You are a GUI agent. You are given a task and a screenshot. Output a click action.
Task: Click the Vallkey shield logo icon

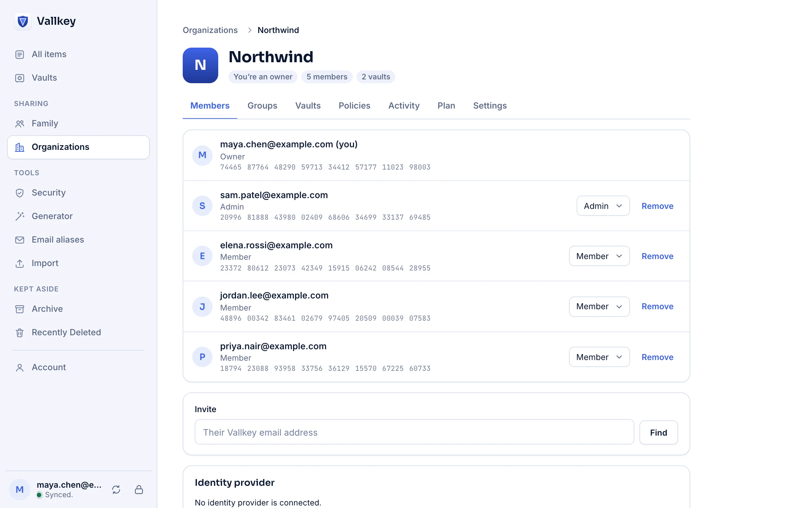click(23, 22)
